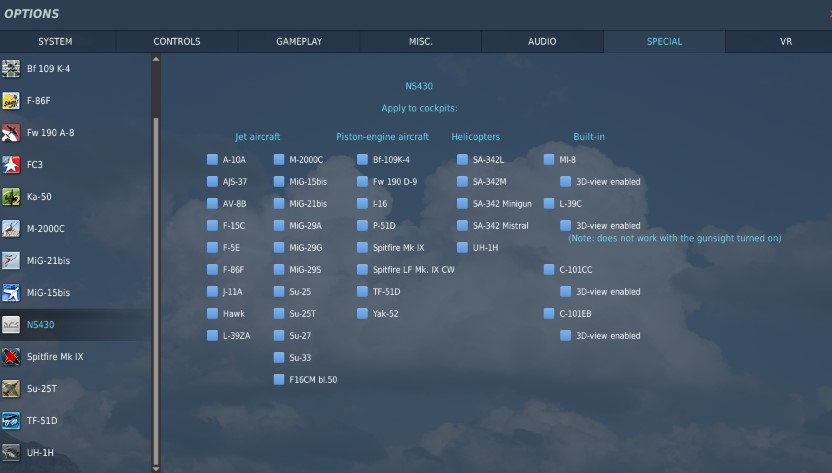The height and width of the screenshot is (473, 832).
Task: Select the Fw 190 A-8 module icon
Action: [11, 133]
